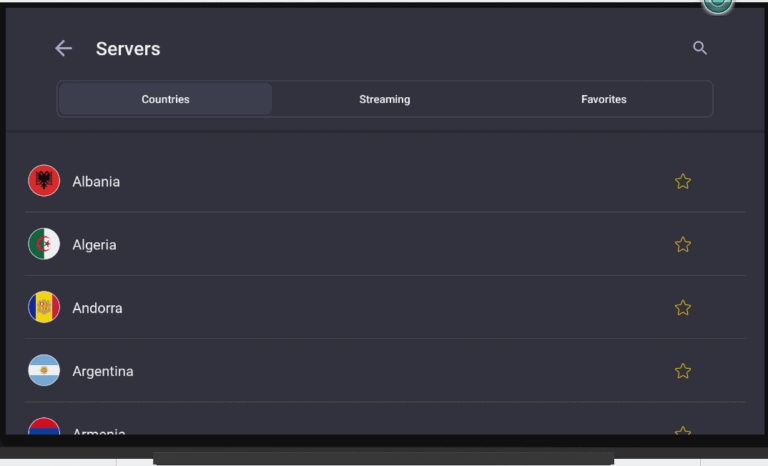Switch to the Streaming tab

[384, 99]
